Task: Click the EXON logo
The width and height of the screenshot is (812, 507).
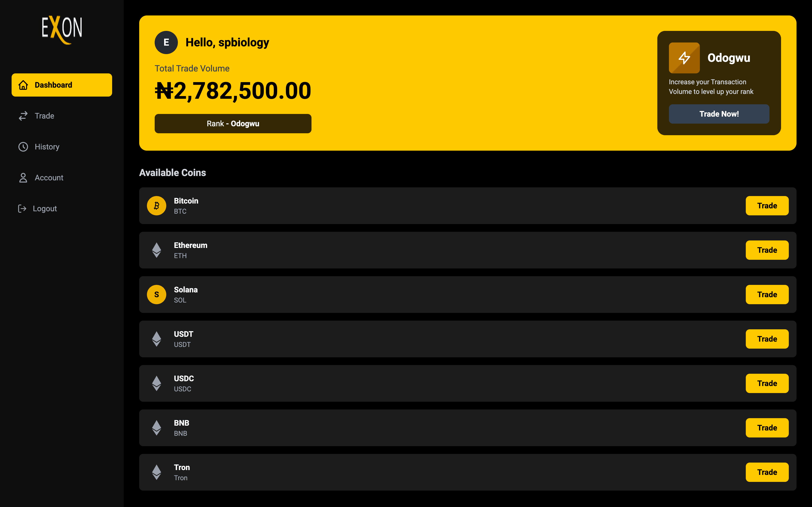Action: (62, 29)
